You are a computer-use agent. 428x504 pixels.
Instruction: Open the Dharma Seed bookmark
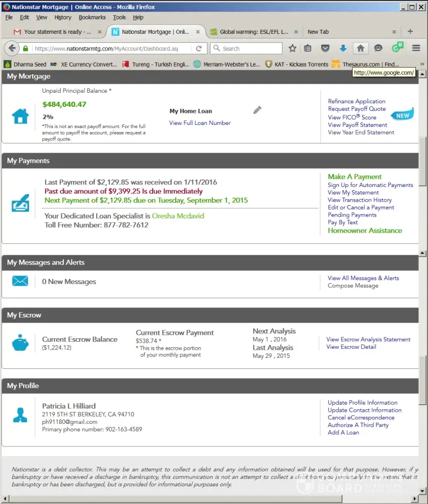pyautogui.click(x=25, y=65)
